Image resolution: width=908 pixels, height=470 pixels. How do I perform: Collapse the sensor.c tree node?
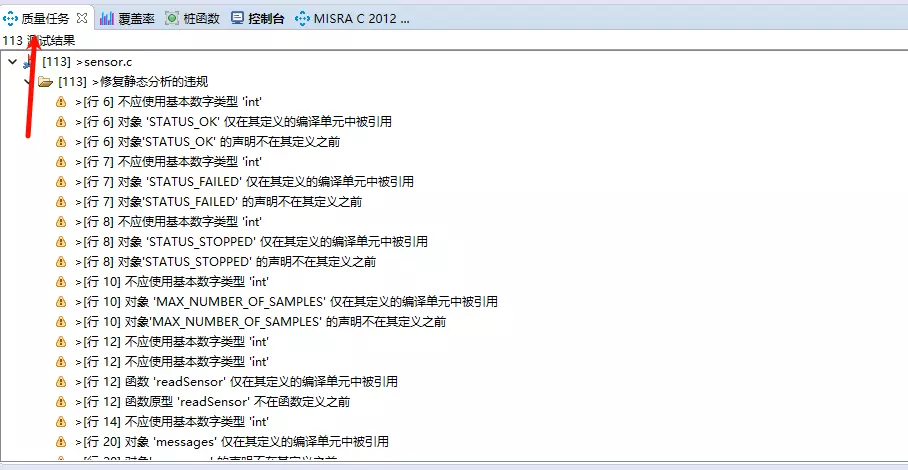tap(12, 62)
